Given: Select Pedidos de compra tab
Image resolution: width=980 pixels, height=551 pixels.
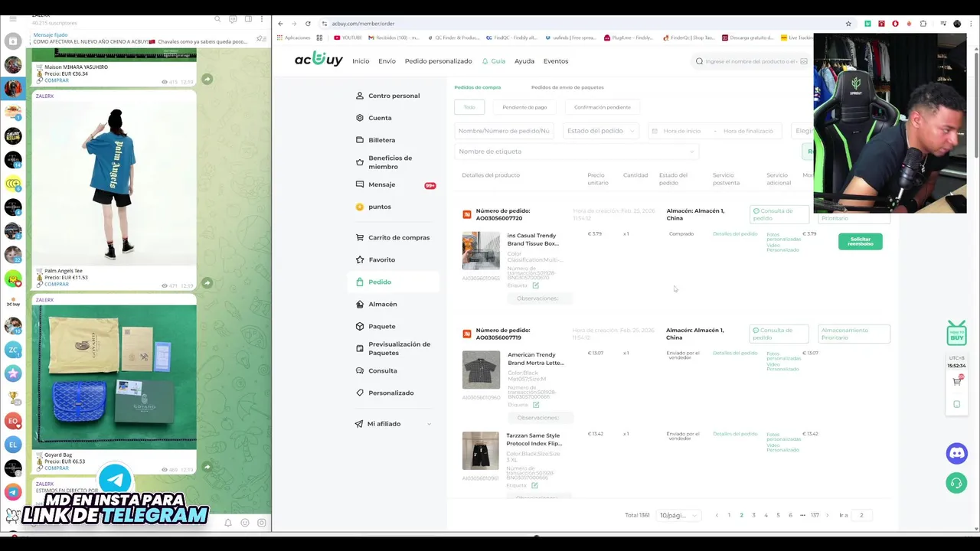Looking at the screenshot, I should 478,87.
